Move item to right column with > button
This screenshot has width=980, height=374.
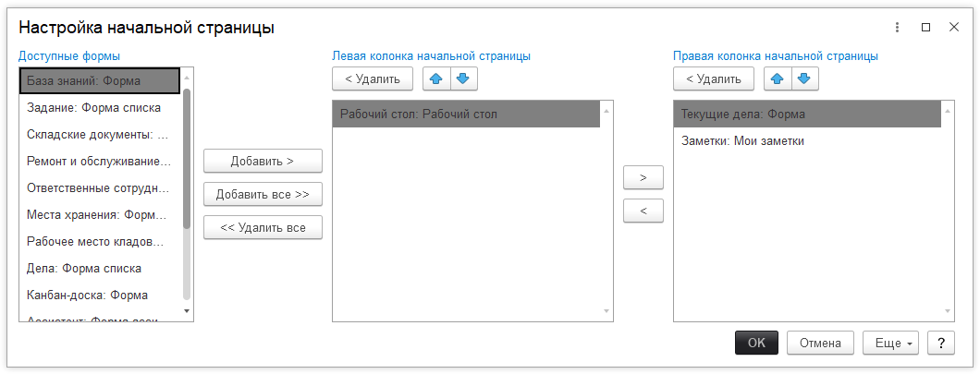pos(643,176)
